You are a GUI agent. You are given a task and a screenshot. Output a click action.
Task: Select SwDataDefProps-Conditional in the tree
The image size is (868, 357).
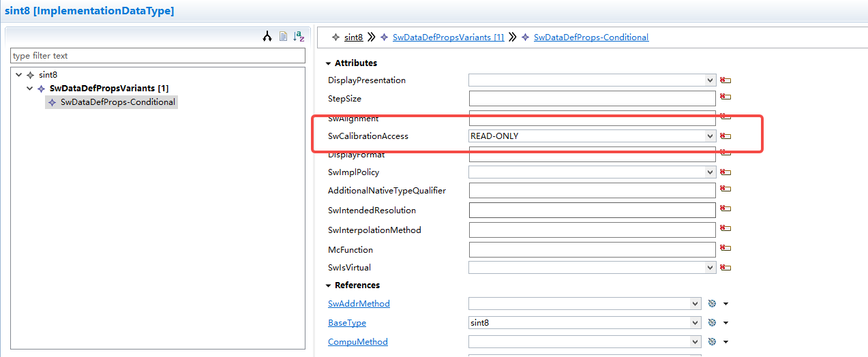pyautogui.click(x=118, y=102)
